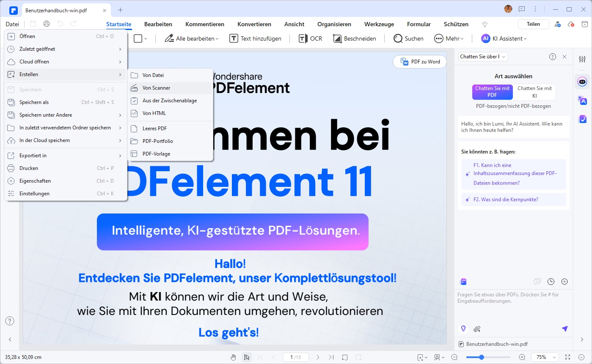Screen dimensions: 592x364
Task: Select the Beschneiden crop tool
Action: coord(355,38)
